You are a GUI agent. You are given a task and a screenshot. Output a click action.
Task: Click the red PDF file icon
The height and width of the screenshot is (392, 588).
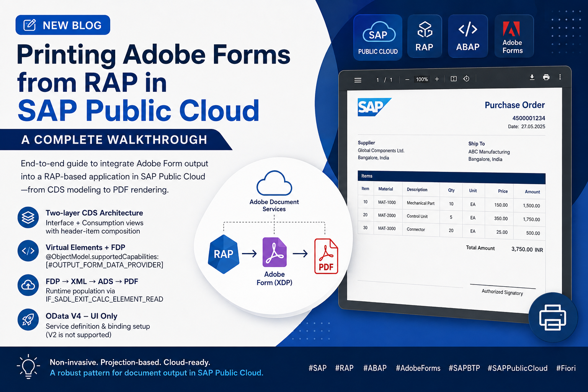[x=326, y=256]
